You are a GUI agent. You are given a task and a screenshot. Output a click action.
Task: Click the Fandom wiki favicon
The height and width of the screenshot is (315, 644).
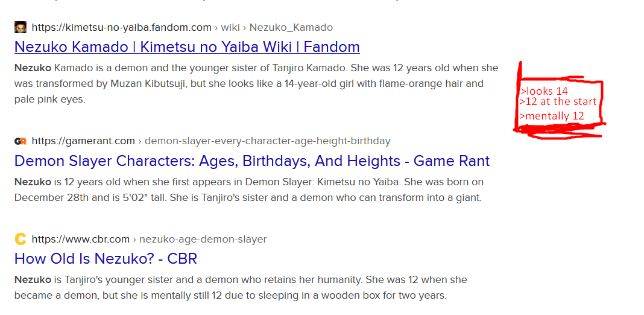[21, 27]
